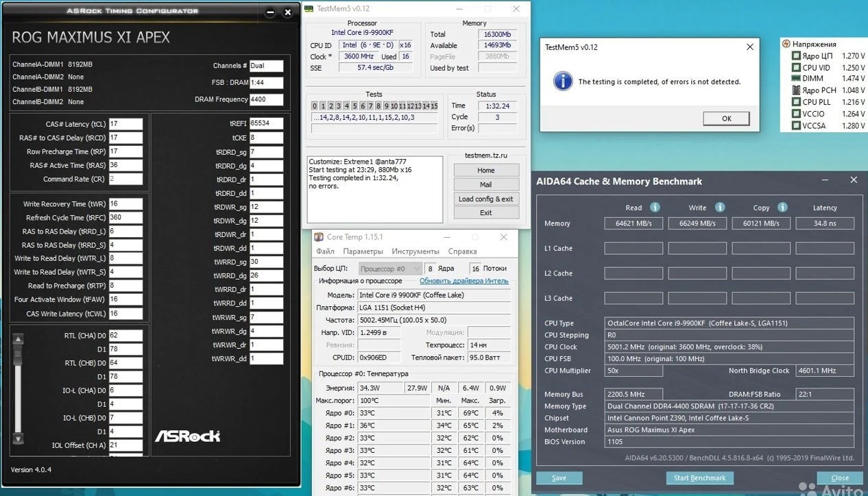Image resolution: width=868 pixels, height=496 pixels.
Task: Click the FSB : DRAM ratio field
Action: click(x=266, y=83)
